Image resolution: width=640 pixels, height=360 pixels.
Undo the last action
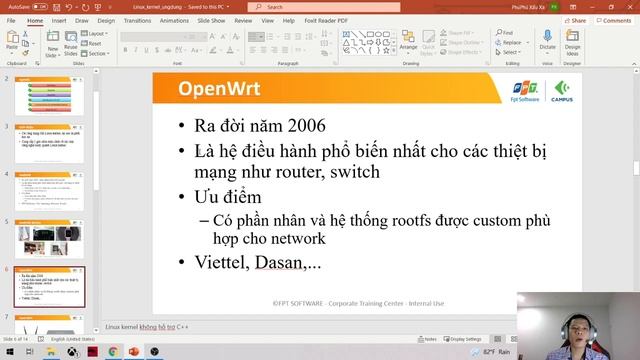point(69,7)
